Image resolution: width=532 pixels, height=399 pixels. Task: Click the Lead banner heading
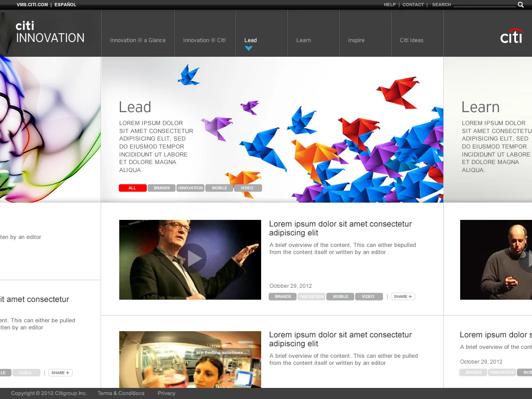pyautogui.click(x=135, y=107)
